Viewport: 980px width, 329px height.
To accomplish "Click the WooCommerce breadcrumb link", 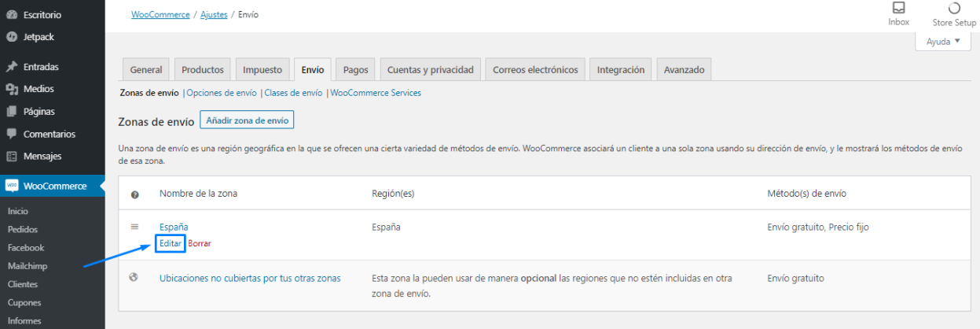I will 160,15.
